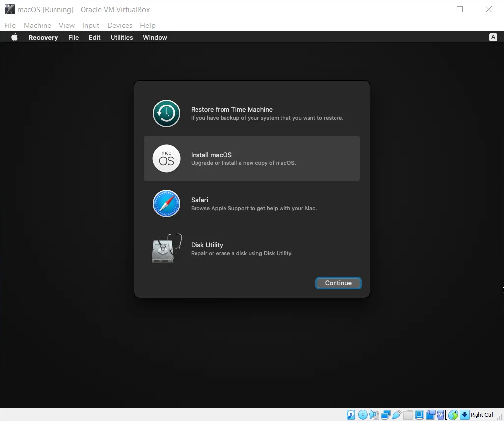Click the Time Machine clock icon
This screenshot has height=421, width=504.
point(167,113)
